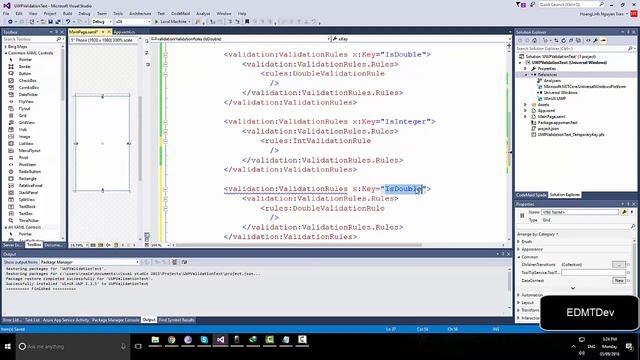Viewport: 640px width, 360px height.
Task: Open Skype from the taskbar
Action: pyautogui.click(x=204, y=340)
